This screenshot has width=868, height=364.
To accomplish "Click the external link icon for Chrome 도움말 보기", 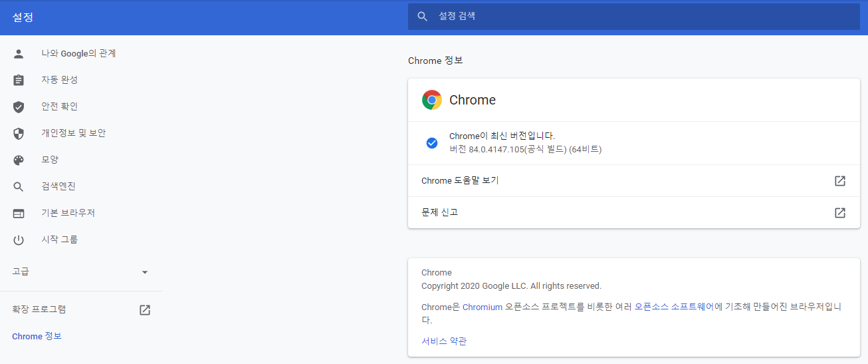I will 840,181.
